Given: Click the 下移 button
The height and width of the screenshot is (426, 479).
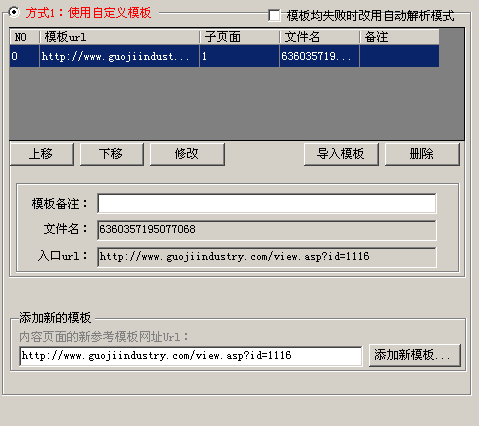Looking at the screenshot, I should (112, 154).
